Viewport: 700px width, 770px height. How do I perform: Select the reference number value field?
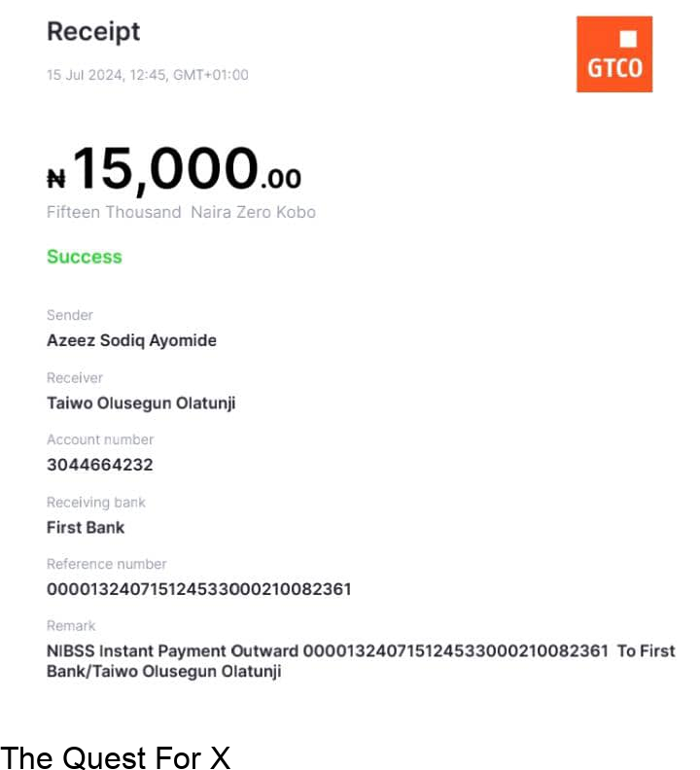tap(199, 589)
